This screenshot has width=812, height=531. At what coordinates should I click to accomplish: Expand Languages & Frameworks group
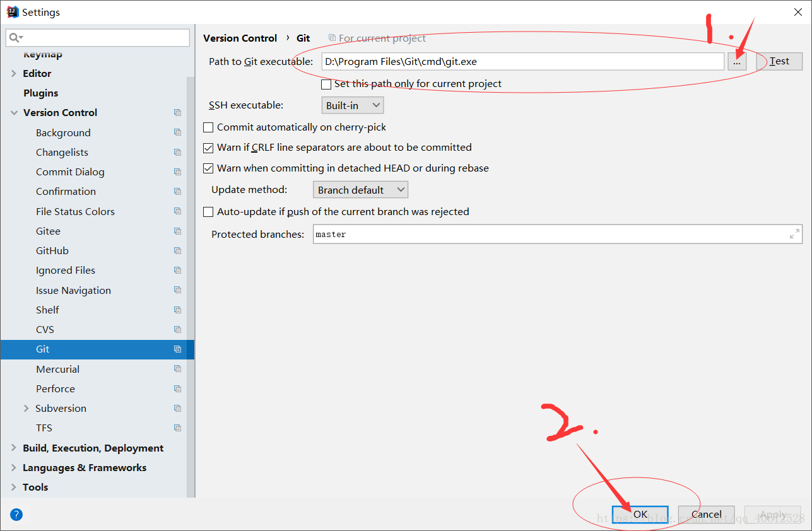[14, 467]
